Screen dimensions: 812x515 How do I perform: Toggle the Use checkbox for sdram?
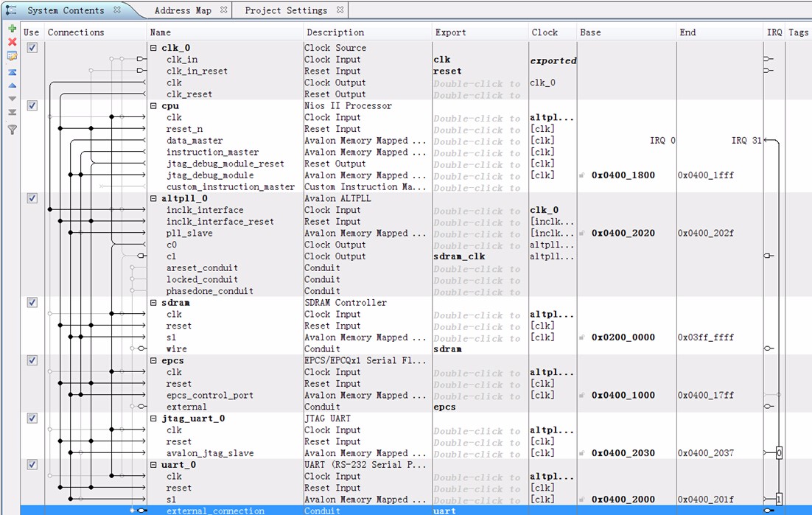tap(32, 302)
